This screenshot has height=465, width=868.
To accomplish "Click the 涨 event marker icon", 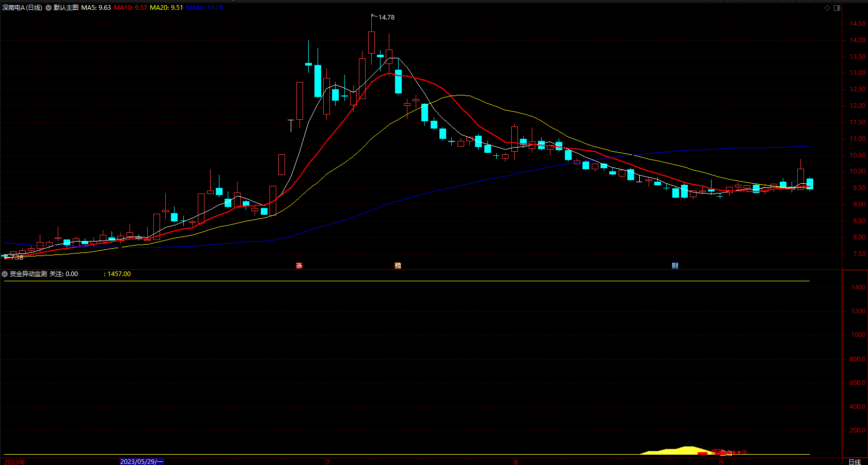I will (299, 265).
